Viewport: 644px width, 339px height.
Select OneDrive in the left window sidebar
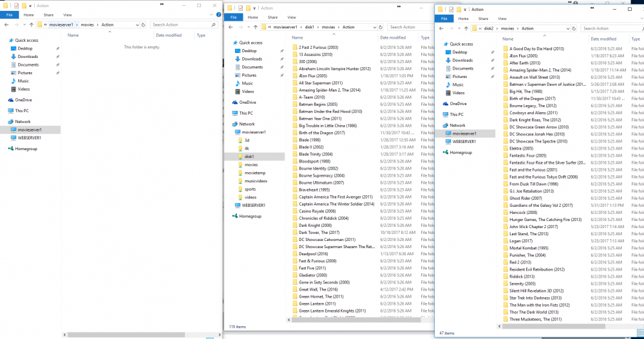23,100
